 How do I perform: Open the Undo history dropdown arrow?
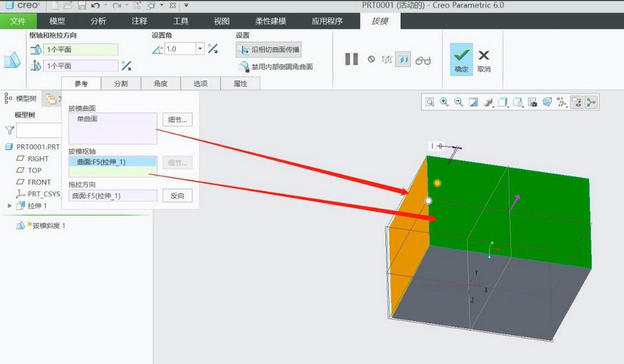pyautogui.click(x=106, y=5)
